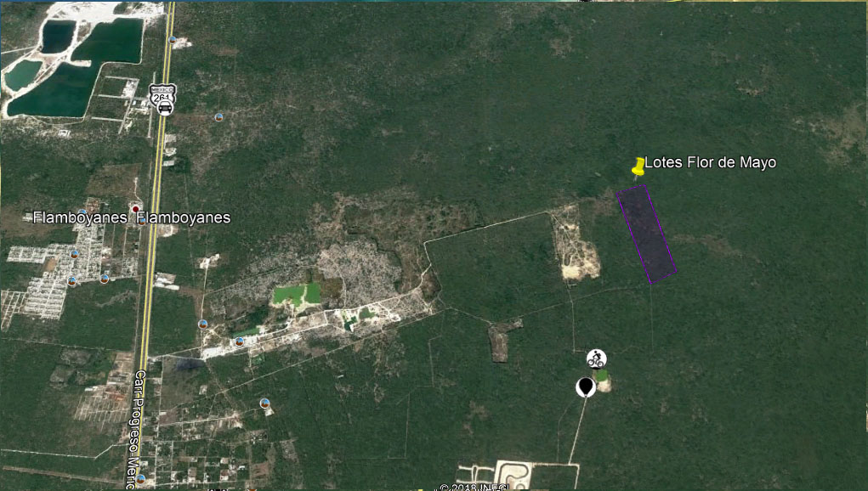Click the black balloon placemark icon

(x=585, y=387)
